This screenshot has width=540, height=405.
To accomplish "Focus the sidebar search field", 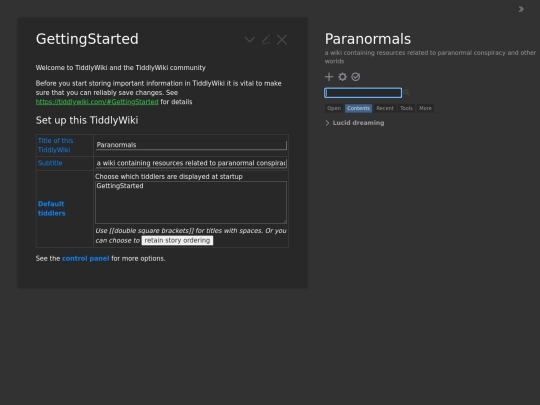I will 363,93.
